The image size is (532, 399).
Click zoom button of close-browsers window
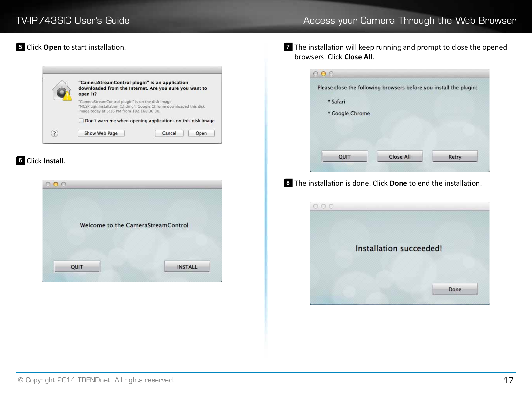(331, 74)
